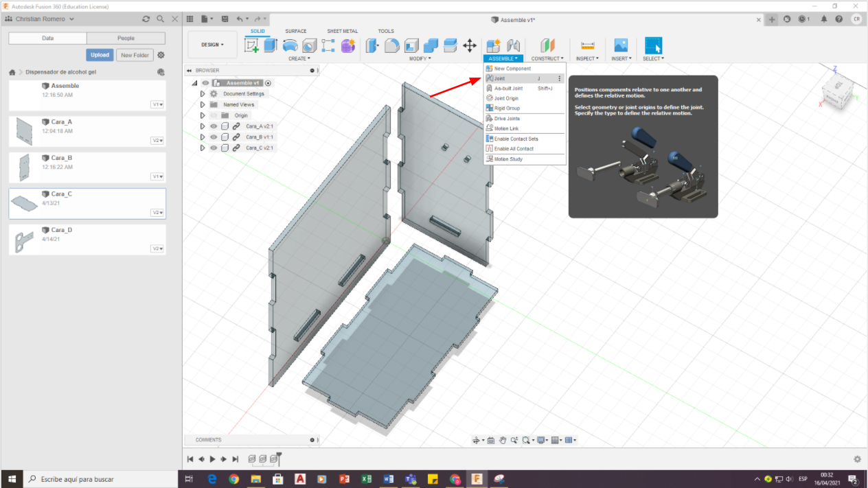The width and height of the screenshot is (868, 488).
Task: Open the CONSTRUCT dropdown menu
Action: point(547,58)
